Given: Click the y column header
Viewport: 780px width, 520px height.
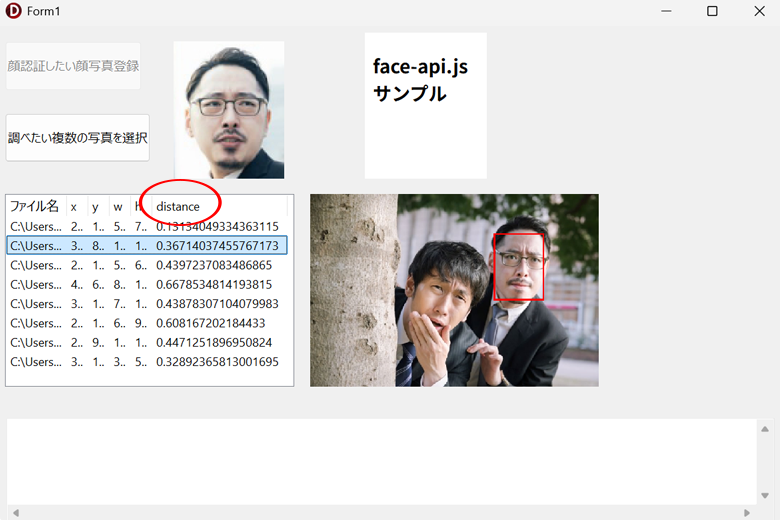Looking at the screenshot, I should coord(98,206).
